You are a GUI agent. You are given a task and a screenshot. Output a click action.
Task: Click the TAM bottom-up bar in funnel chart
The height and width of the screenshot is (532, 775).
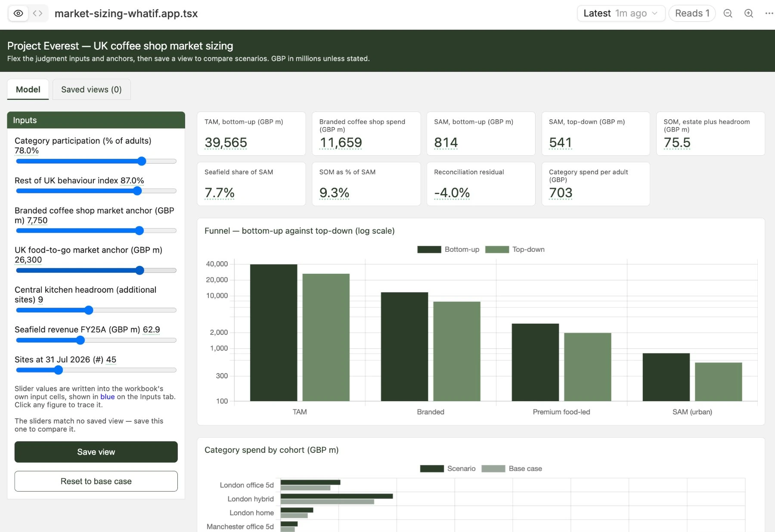coord(273,333)
